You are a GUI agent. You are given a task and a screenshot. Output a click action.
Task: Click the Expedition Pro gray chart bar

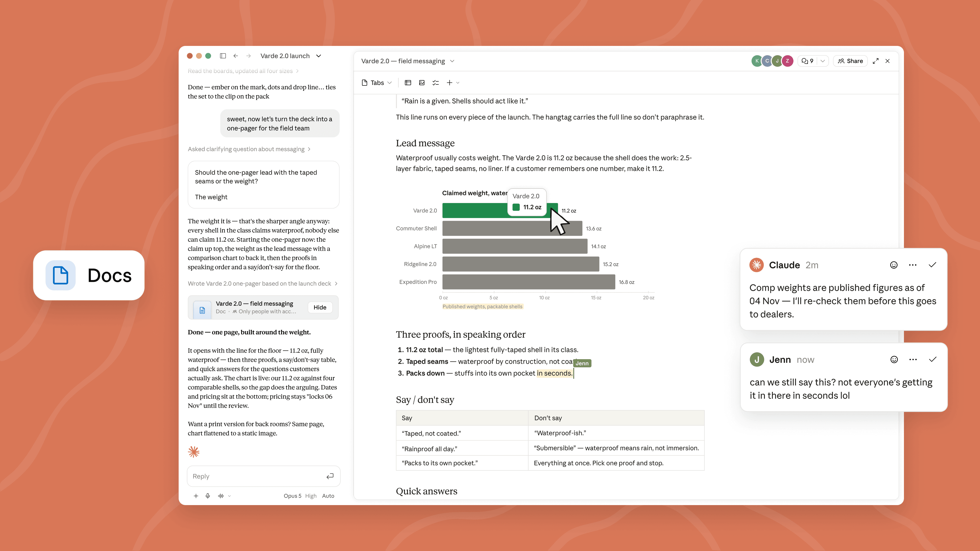pyautogui.click(x=529, y=282)
